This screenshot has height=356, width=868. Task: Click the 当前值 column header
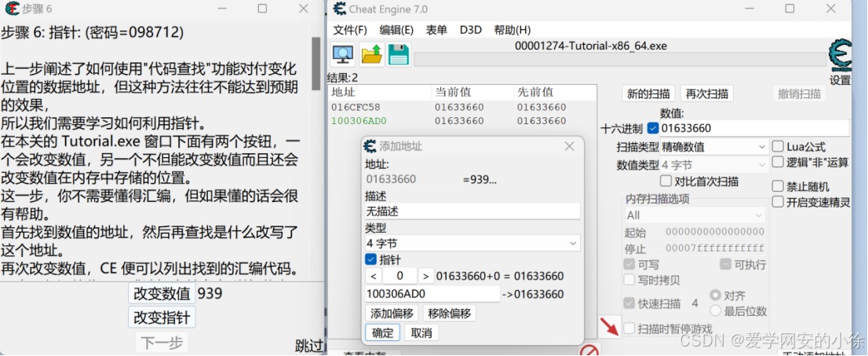pyautogui.click(x=472, y=92)
